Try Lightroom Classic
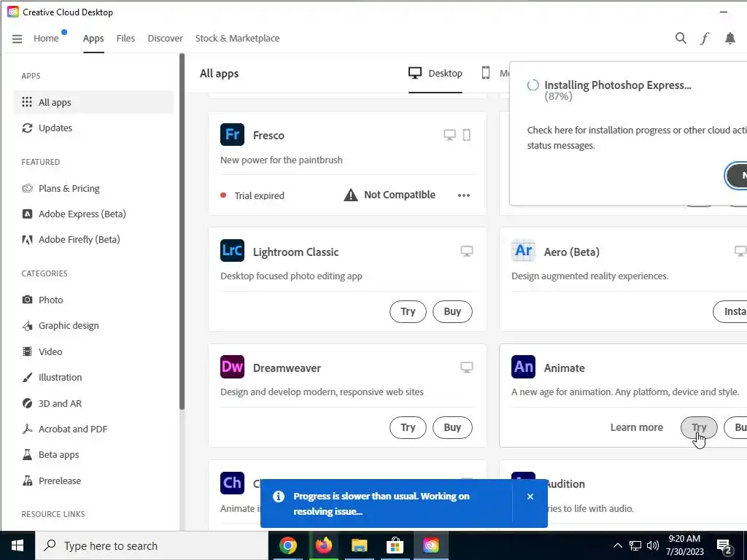The height and width of the screenshot is (560, 747). (x=408, y=311)
